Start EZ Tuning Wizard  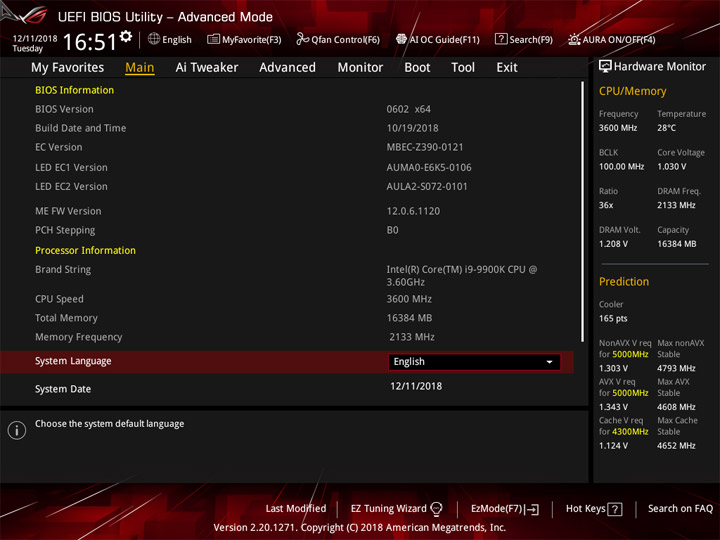pos(388,509)
